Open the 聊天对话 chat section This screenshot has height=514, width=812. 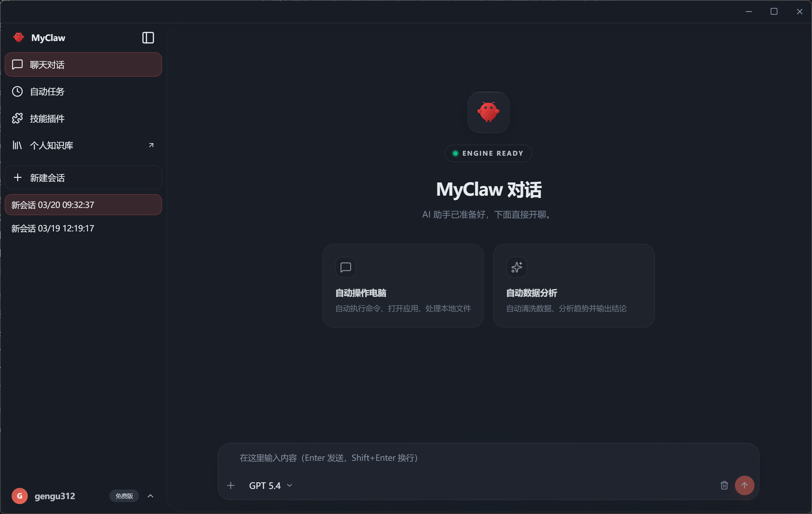(83, 64)
